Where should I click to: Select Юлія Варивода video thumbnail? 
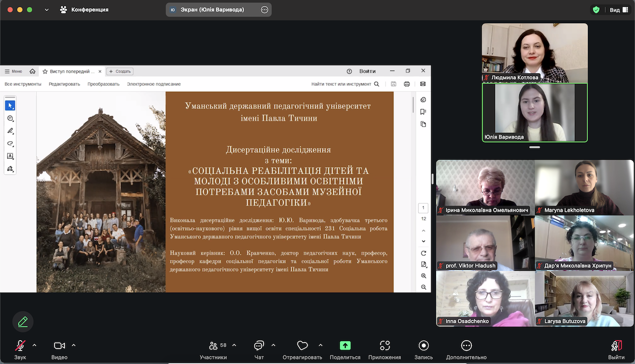534,113
